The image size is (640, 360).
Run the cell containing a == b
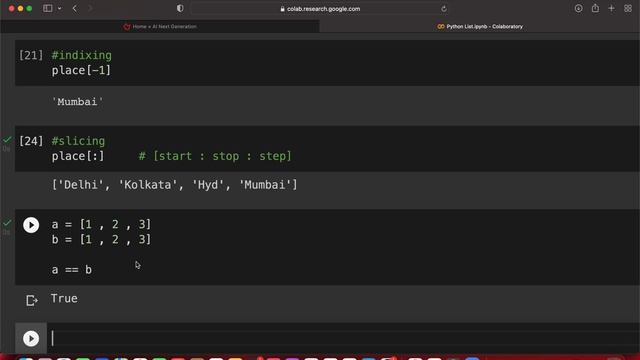pyautogui.click(x=31, y=225)
